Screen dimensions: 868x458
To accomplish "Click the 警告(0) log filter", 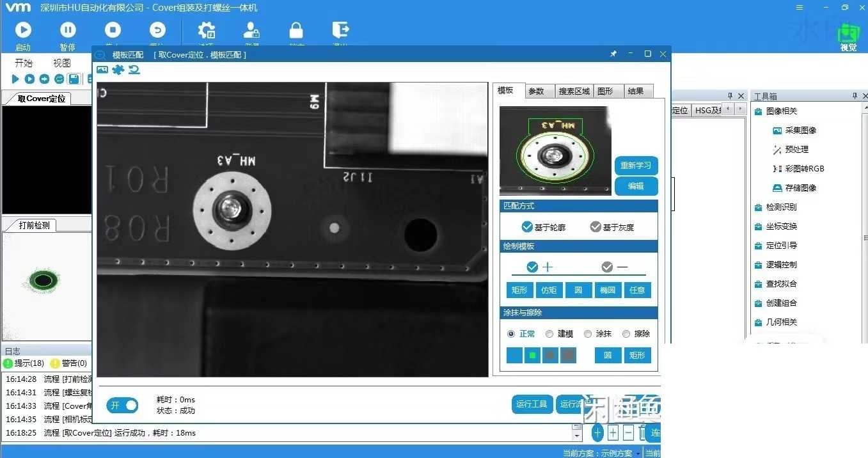I will pos(69,363).
